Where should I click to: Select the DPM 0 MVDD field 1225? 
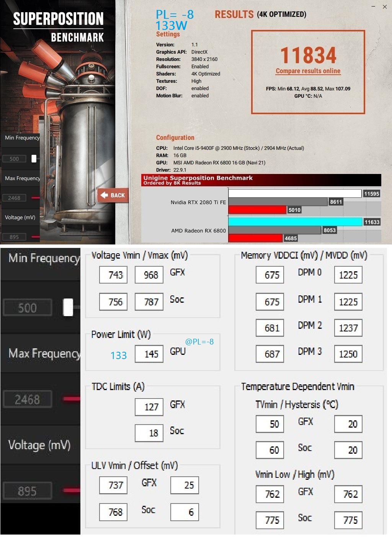pyautogui.click(x=348, y=275)
